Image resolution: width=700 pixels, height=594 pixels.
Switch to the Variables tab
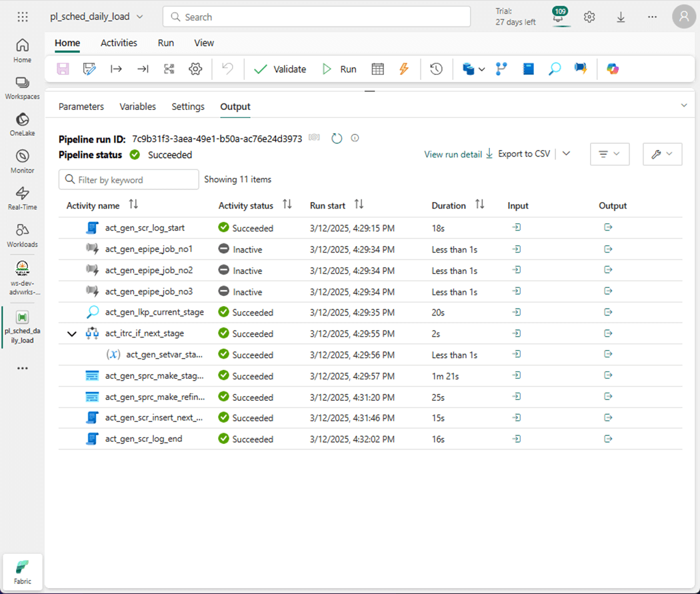coord(137,107)
